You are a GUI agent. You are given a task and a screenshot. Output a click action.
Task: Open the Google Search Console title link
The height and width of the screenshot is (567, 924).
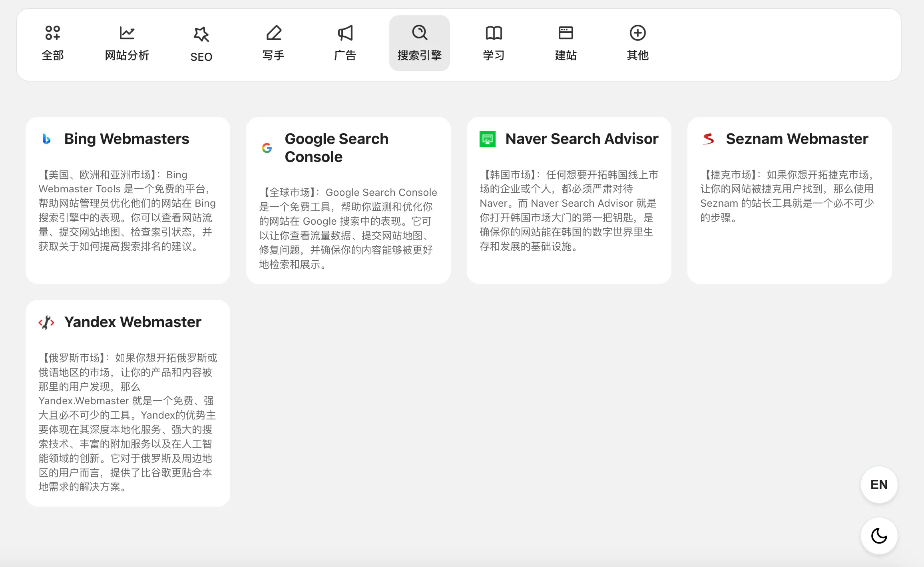click(337, 148)
